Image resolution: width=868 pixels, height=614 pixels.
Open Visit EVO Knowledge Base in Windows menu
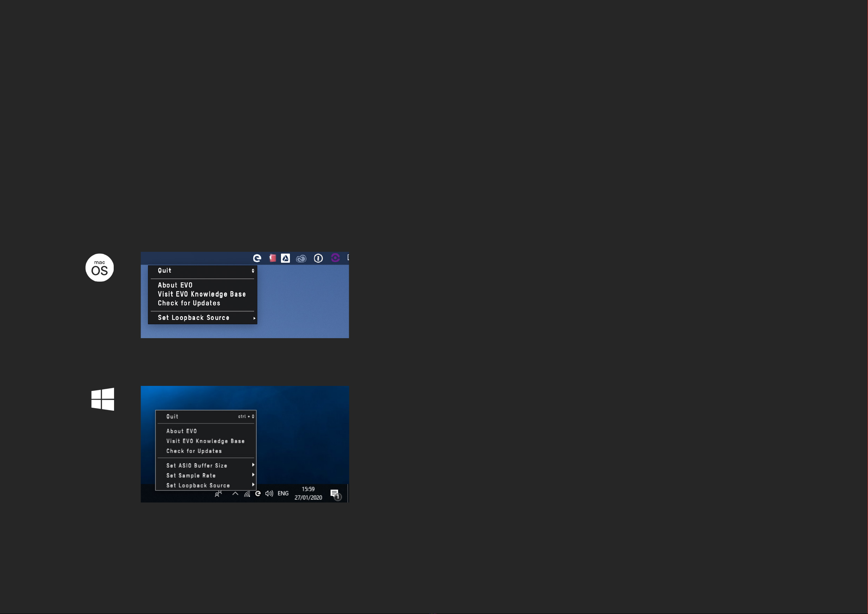(206, 441)
